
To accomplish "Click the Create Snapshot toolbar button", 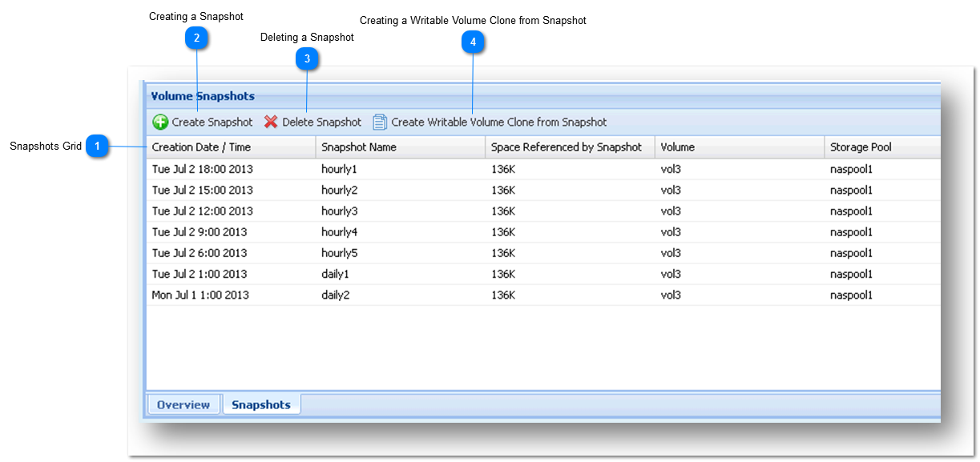I will tap(203, 122).
